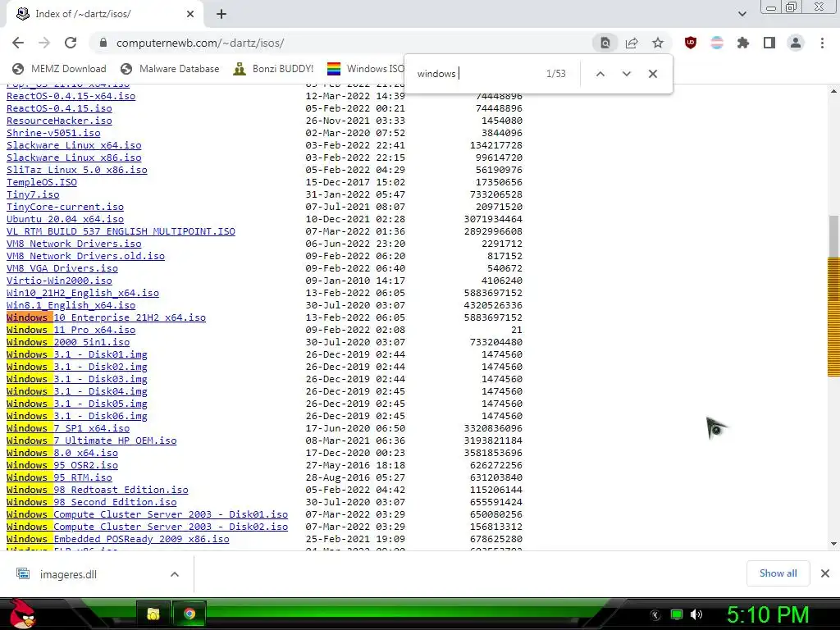Open Win8.1_English_x64.iso link

coord(71,305)
